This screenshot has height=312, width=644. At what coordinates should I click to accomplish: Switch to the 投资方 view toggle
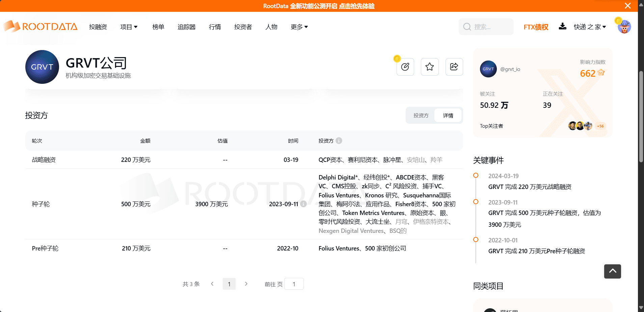(421, 116)
